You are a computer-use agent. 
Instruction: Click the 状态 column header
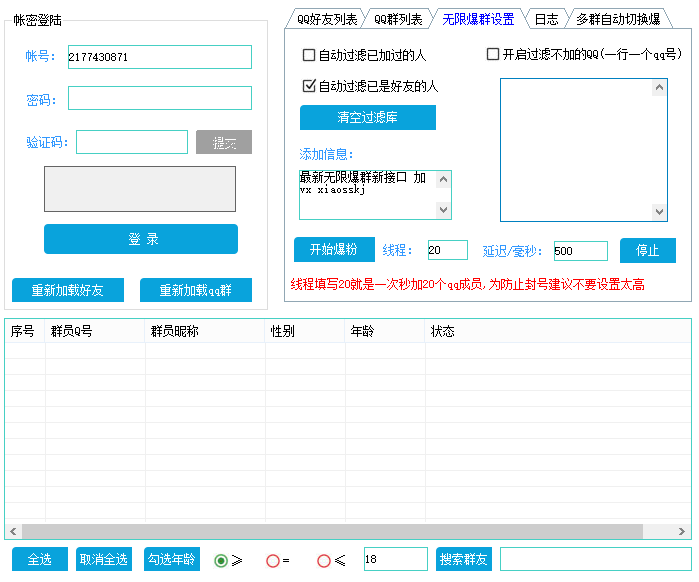pyautogui.click(x=558, y=331)
